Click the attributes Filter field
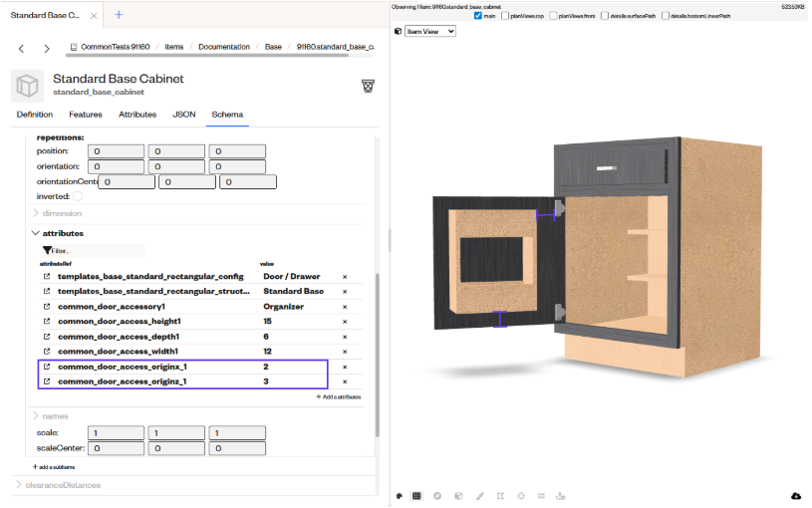Viewport: 812px width, 508px height. point(93,251)
